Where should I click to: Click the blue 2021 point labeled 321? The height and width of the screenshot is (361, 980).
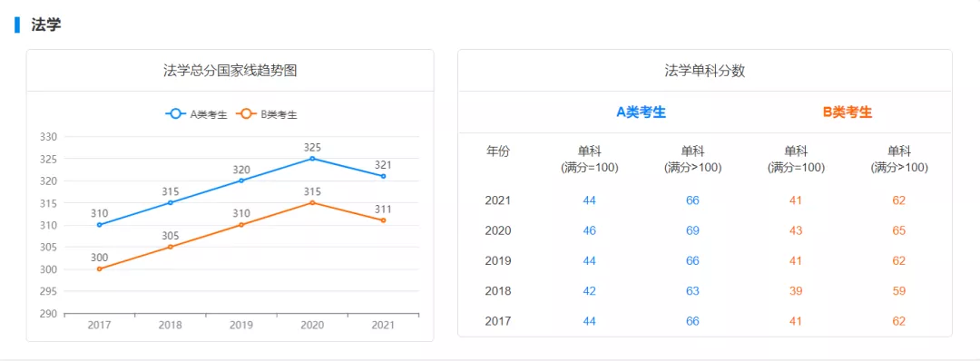pyautogui.click(x=383, y=176)
